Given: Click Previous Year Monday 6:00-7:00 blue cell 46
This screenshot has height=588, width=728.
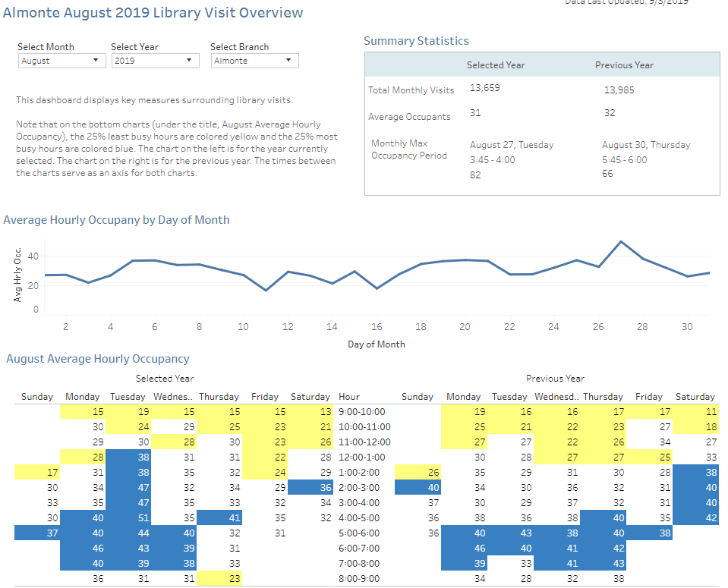Looking at the screenshot, I should [x=464, y=549].
